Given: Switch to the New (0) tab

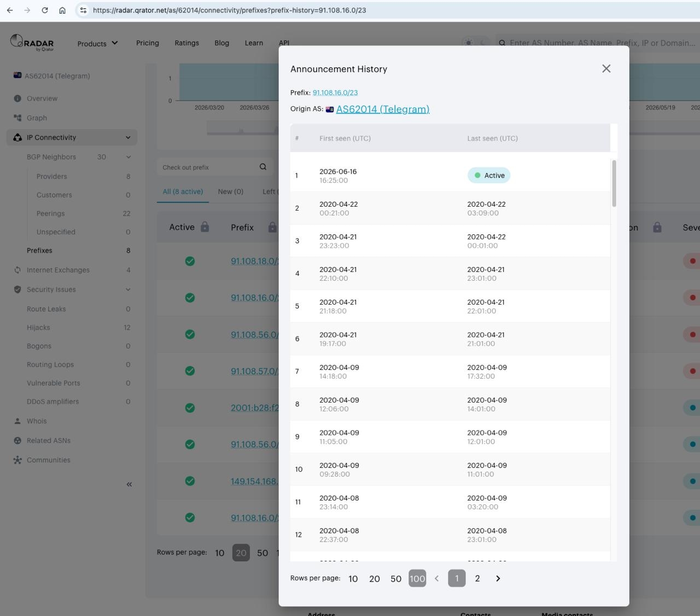Looking at the screenshot, I should [x=230, y=191].
